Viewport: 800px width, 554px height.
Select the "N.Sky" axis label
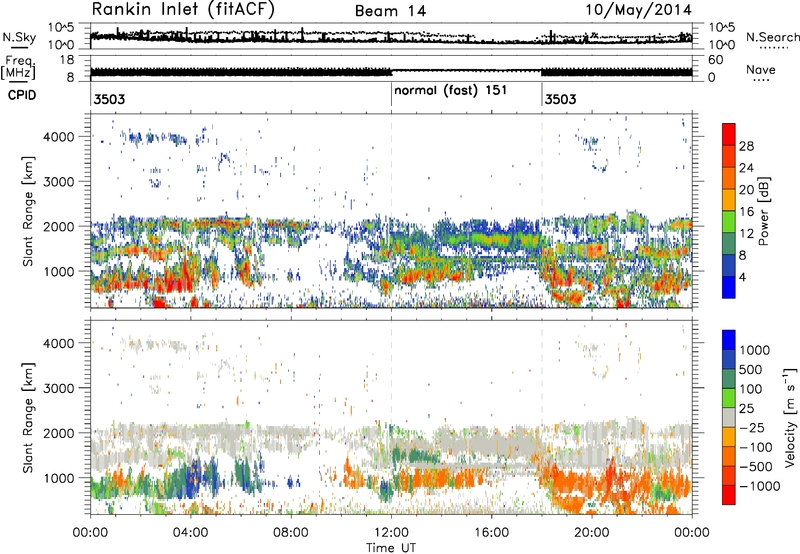point(19,37)
